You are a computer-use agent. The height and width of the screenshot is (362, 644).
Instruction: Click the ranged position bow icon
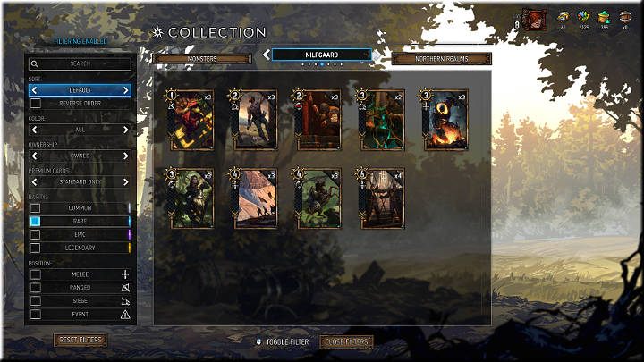coord(125,288)
